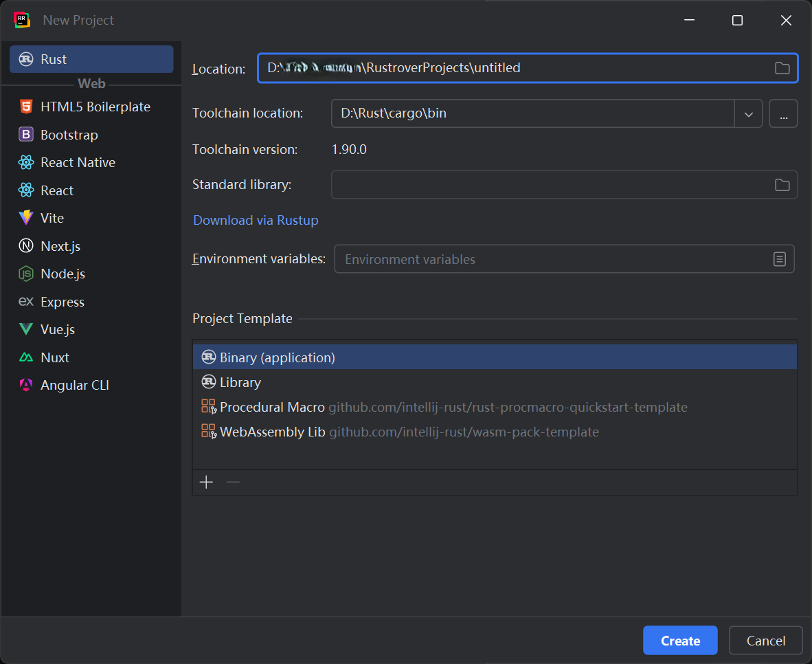Click the plus icon to add template

click(x=206, y=482)
